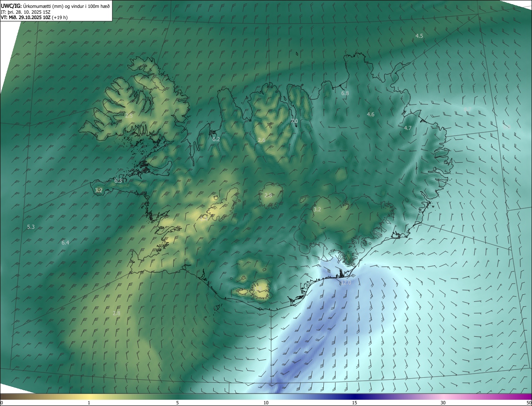The image size is (532, 406).
Task: Click the 3.2 label on the Snæfellsnes peninsula tip
Action: 99,191
